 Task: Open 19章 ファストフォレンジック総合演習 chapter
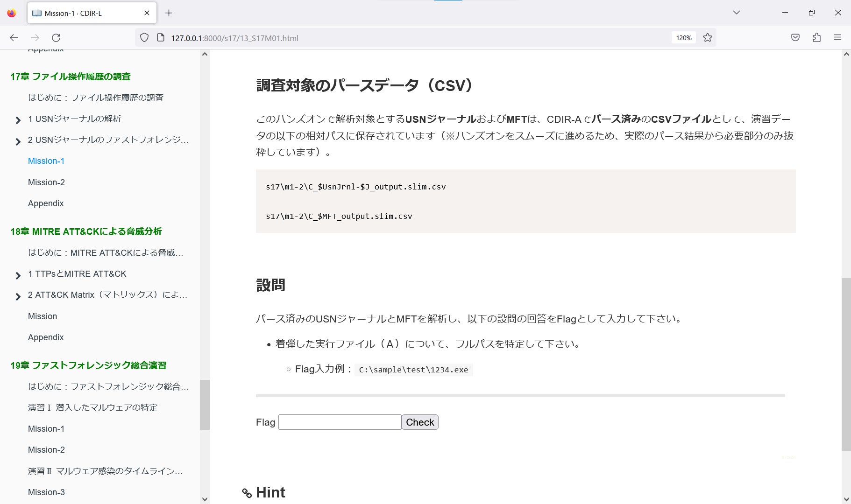point(89,365)
